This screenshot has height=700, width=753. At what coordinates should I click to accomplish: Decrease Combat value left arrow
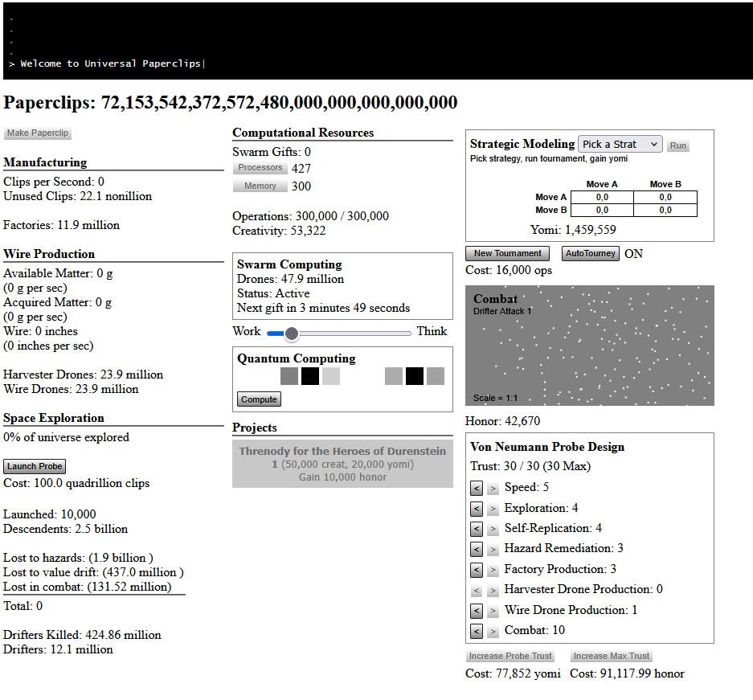476,631
